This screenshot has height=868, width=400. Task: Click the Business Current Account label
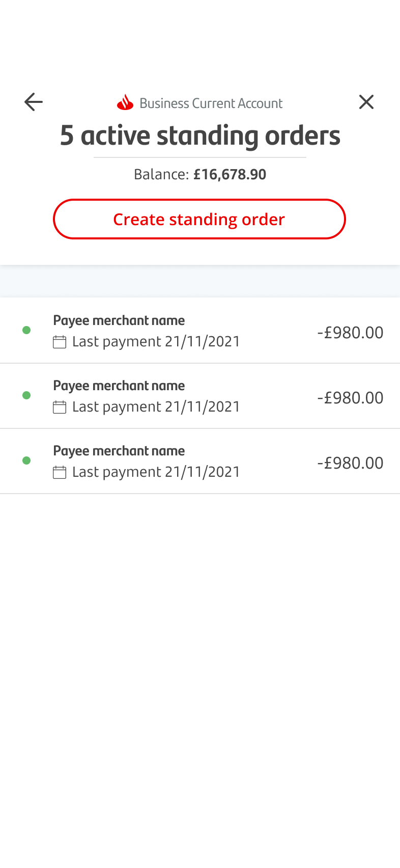(211, 103)
